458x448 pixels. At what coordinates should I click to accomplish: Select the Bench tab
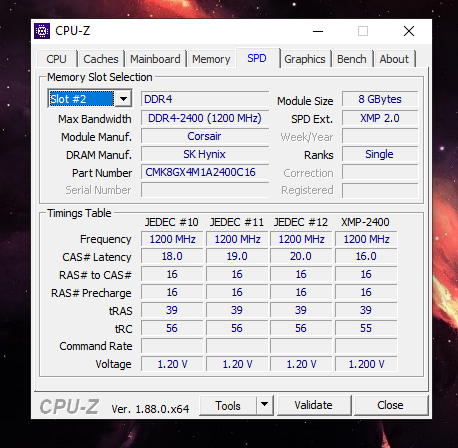pos(352,59)
